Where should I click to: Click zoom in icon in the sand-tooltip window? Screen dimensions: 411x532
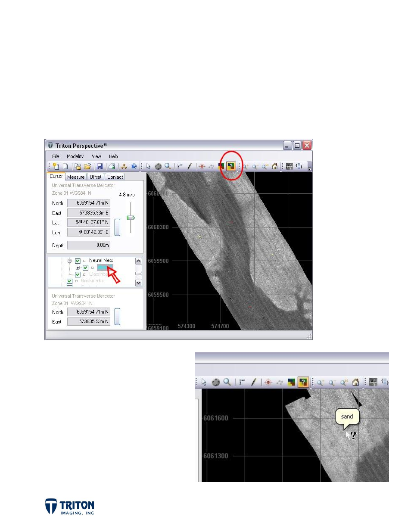tap(321, 382)
